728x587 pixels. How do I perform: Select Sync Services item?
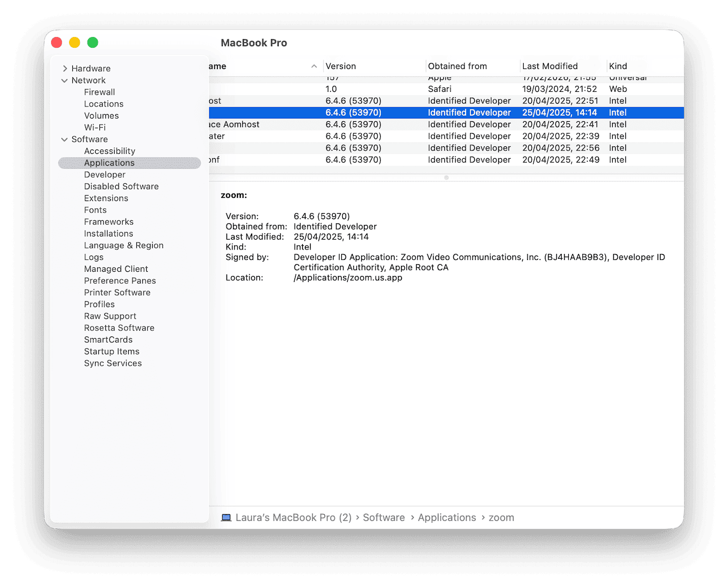tap(113, 363)
